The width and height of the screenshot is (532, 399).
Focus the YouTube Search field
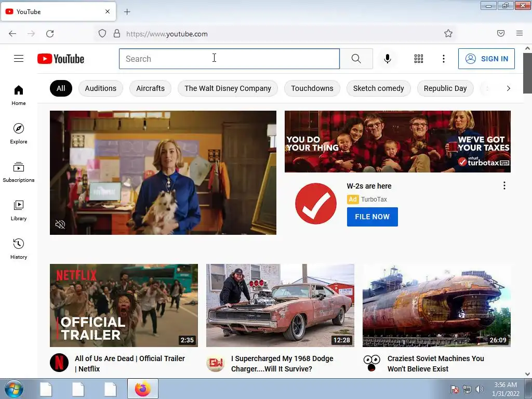pos(229,59)
